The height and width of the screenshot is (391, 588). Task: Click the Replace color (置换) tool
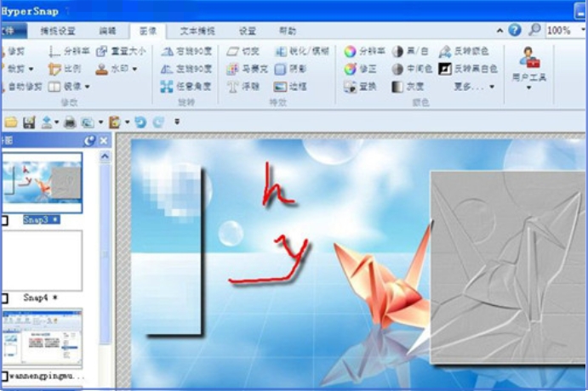(x=361, y=87)
